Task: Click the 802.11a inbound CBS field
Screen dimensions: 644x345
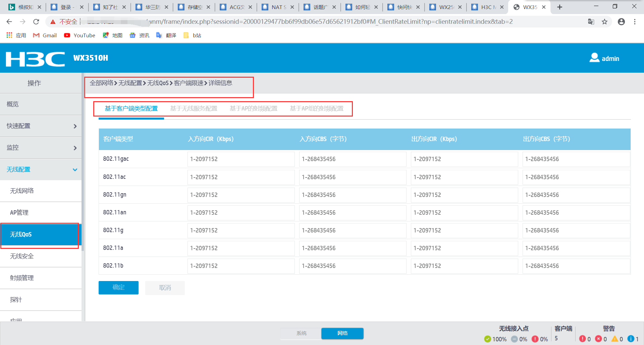Action: [353, 248]
